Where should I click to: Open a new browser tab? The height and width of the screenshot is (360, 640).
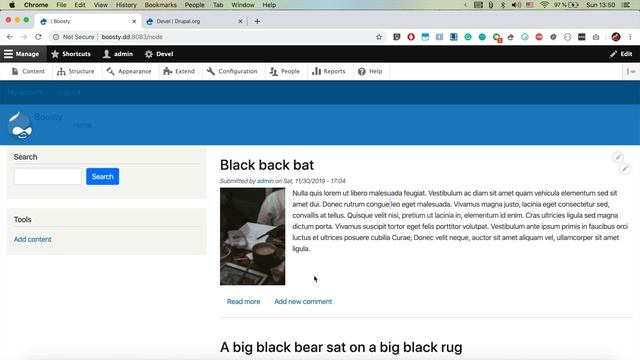tap(257, 21)
